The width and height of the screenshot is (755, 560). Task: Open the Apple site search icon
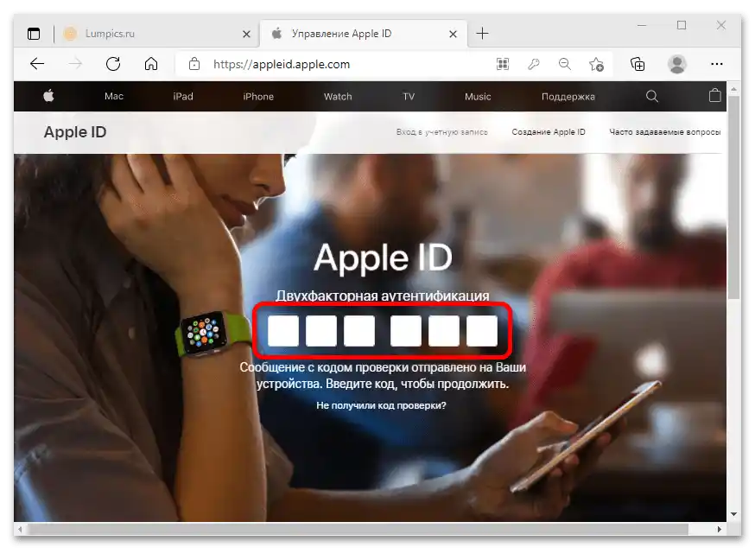pos(652,96)
